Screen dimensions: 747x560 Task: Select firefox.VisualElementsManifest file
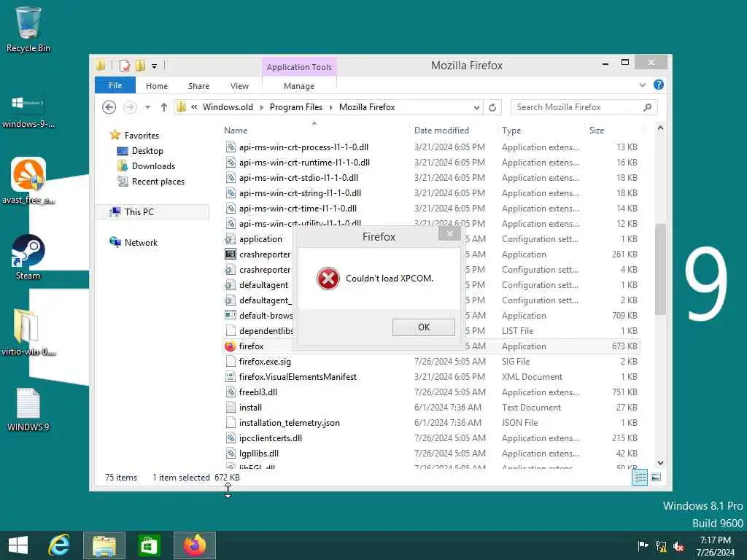point(298,377)
